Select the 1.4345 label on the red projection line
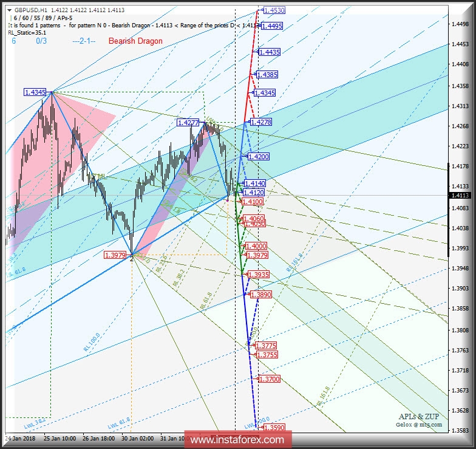476x449 pixels. point(265,93)
